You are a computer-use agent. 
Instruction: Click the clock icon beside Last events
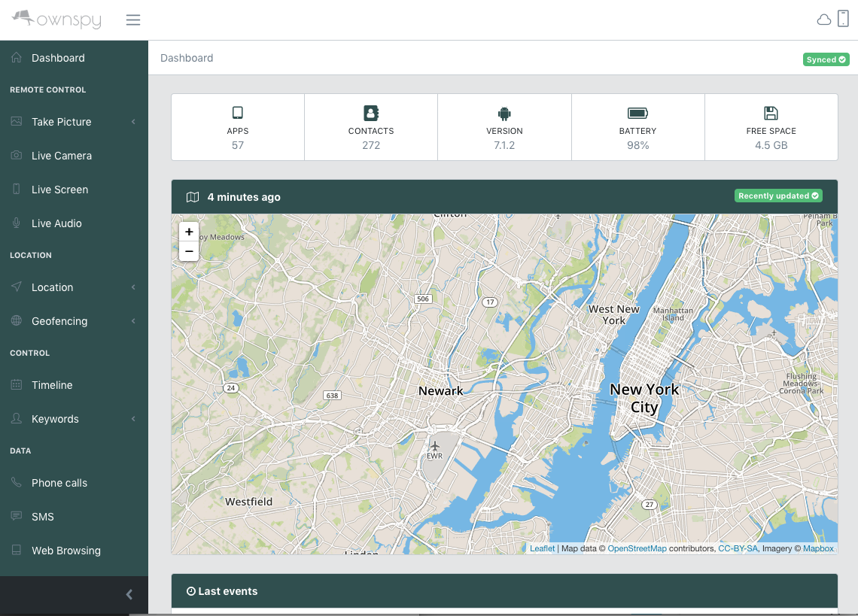[x=191, y=591]
